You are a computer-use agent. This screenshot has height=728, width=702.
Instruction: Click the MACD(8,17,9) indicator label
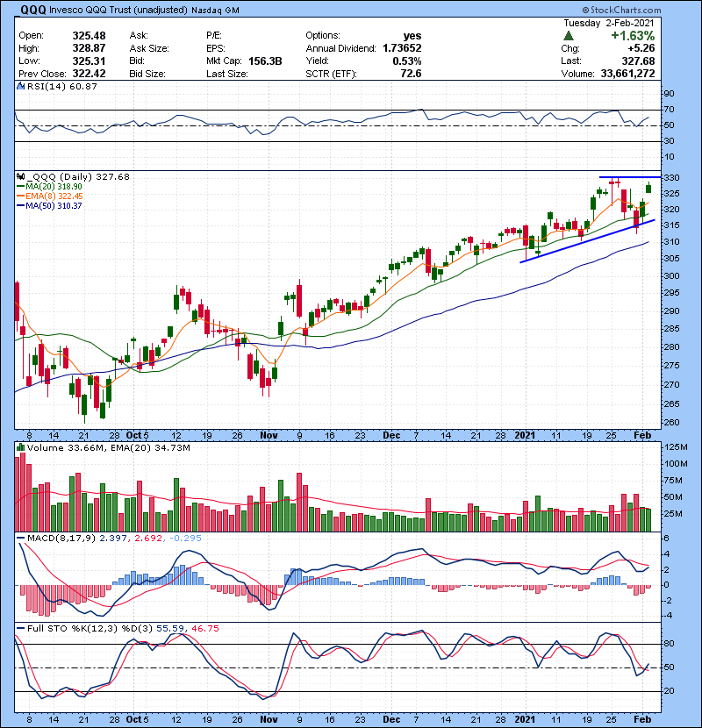[x=61, y=539]
